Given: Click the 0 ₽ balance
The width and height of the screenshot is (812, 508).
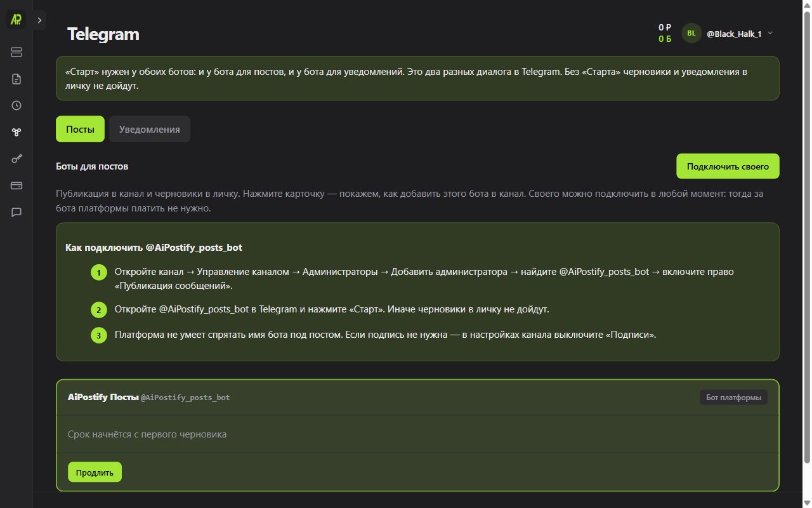Looking at the screenshot, I should (x=665, y=27).
